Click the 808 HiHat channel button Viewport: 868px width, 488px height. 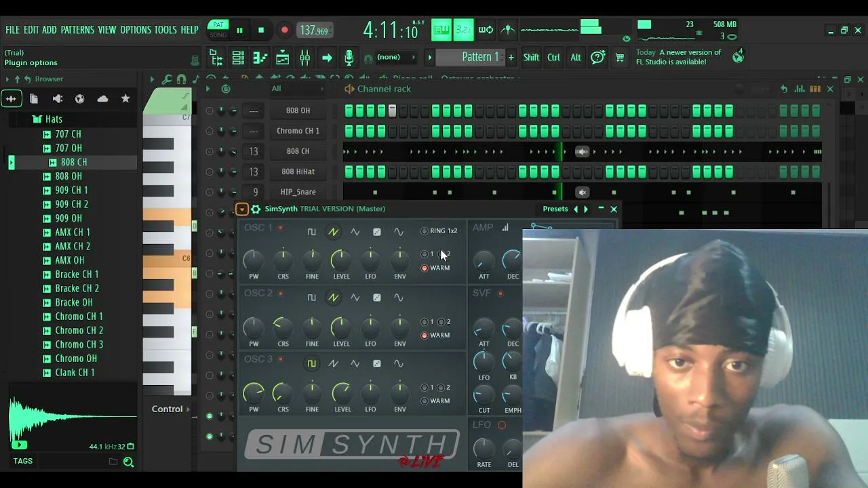(298, 171)
